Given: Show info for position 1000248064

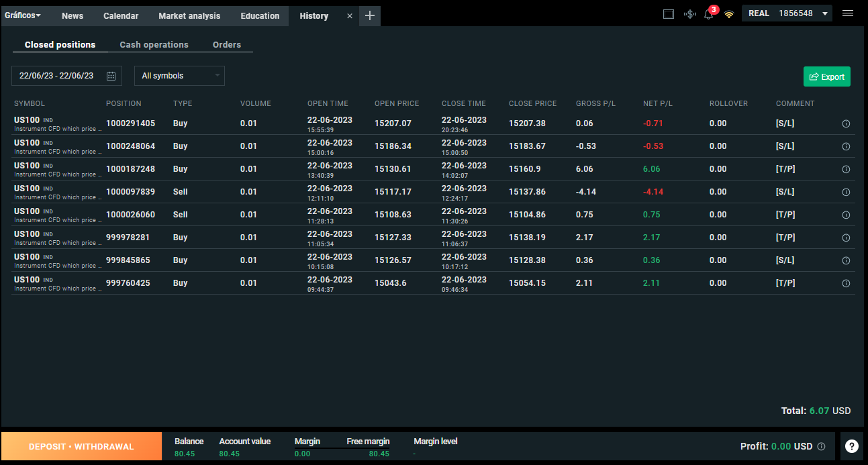Looking at the screenshot, I should pos(846,146).
